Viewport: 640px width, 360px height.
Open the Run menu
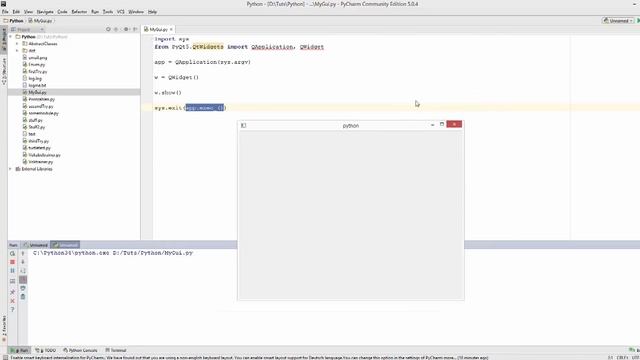point(95,12)
